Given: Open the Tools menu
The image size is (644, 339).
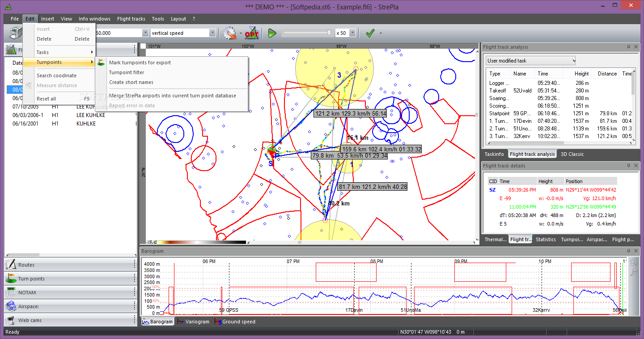Looking at the screenshot, I should (x=158, y=19).
